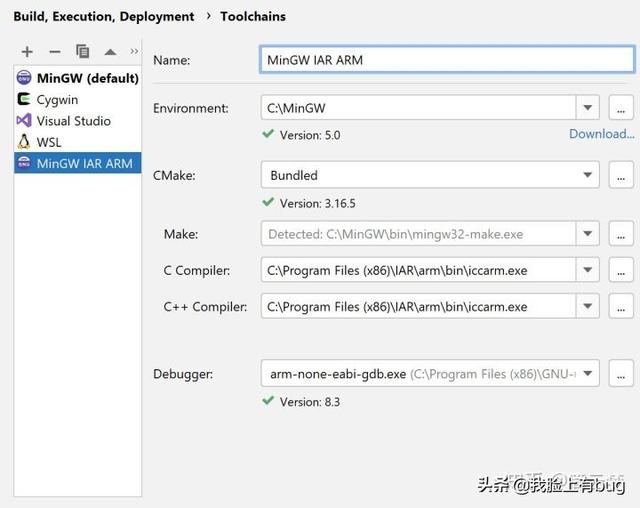The height and width of the screenshot is (508, 640).
Task: Click the CMake version checkmark icon
Action: (268, 202)
